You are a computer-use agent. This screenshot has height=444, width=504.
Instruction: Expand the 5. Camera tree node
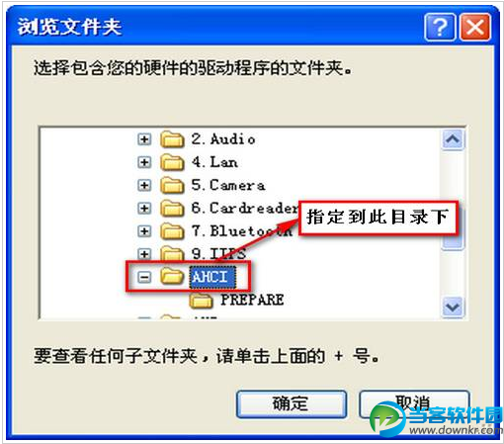point(144,186)
